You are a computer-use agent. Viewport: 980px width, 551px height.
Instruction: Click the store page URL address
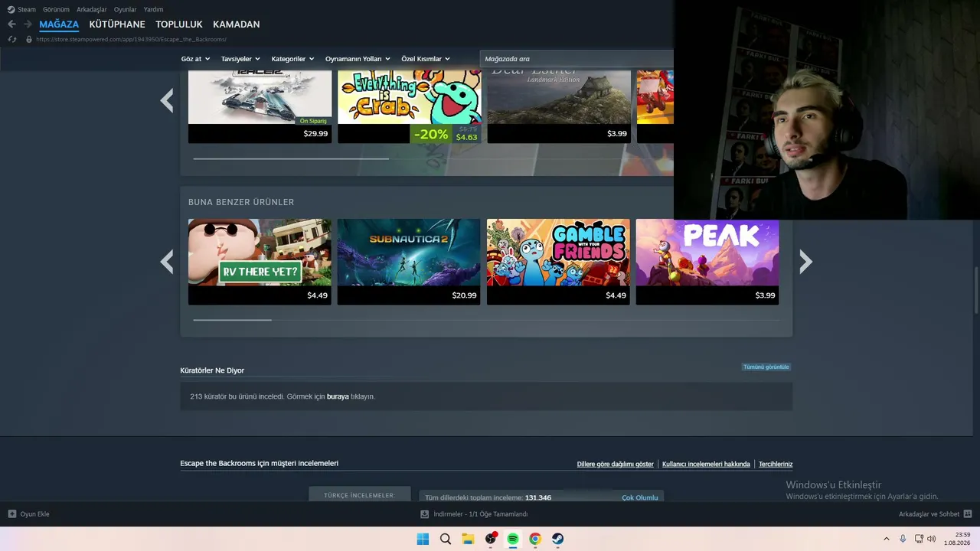click(131, 39)
